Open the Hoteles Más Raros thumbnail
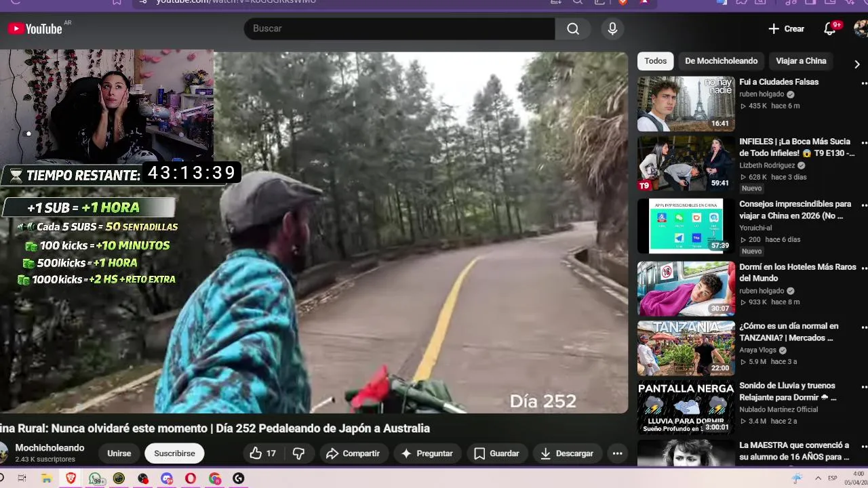This screenshot has width=868, height=488. pyautogui.click(x=686, y=289)
